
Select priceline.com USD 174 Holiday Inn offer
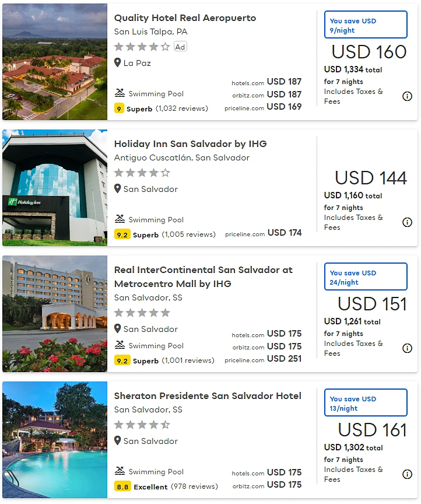point(263,233)
